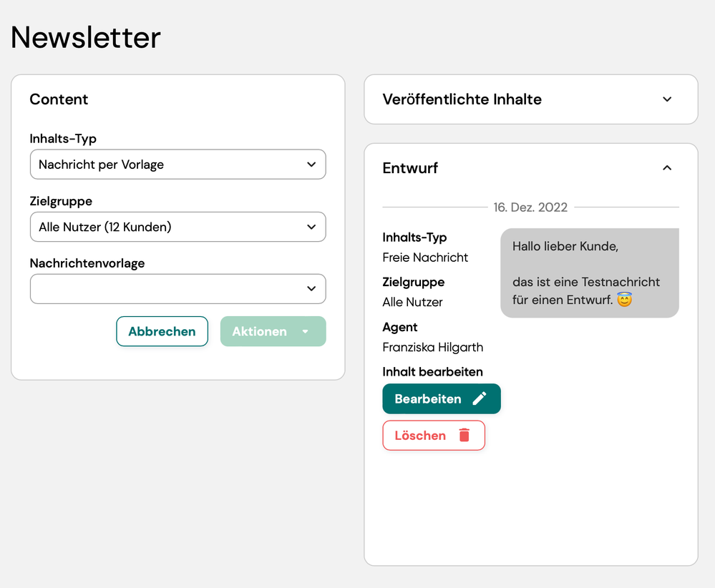This screenshot has width=715, height=588.
Task: Click the small caret arrow on Aktionen
Action: (306, 332)
